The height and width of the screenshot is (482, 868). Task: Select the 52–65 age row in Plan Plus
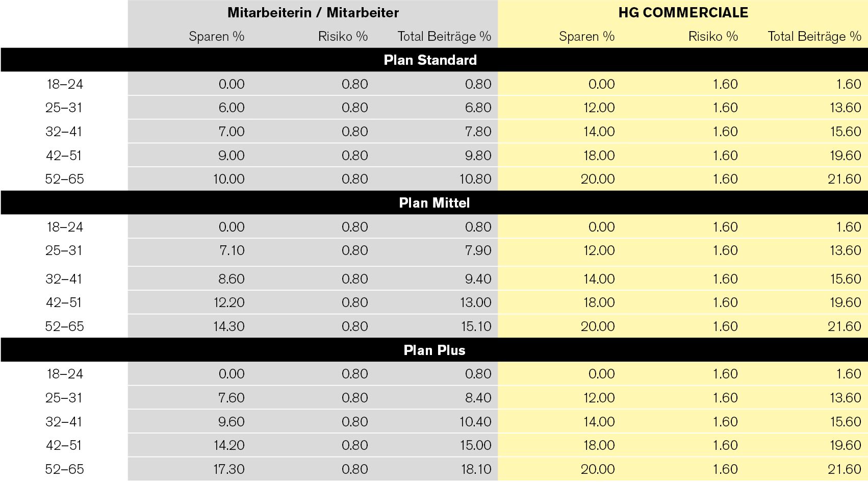pyautogui.click(x=65, y=469)
